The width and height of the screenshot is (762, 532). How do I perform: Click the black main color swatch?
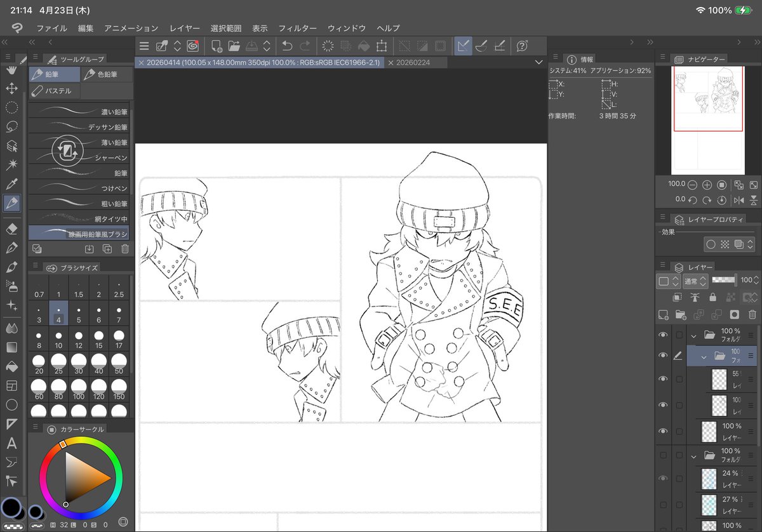(11, 507)
